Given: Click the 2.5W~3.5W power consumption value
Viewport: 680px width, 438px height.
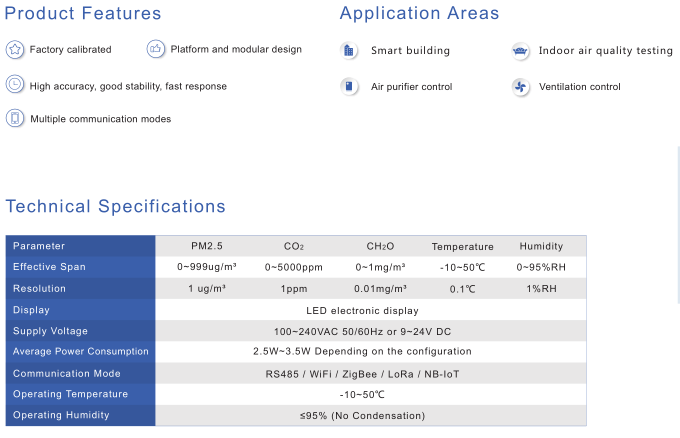Looking at the screenshot, I should pos(362,351).
